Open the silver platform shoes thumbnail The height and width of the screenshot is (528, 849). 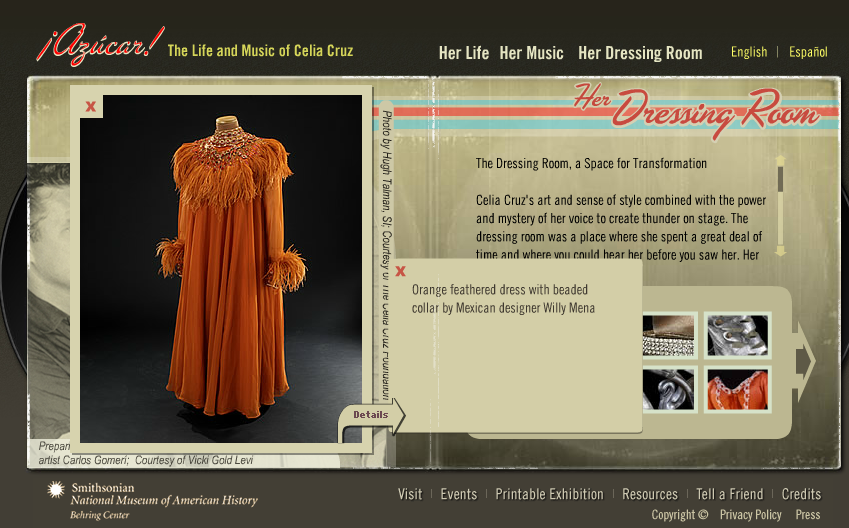pyautogui.click(x=737, y=335)
